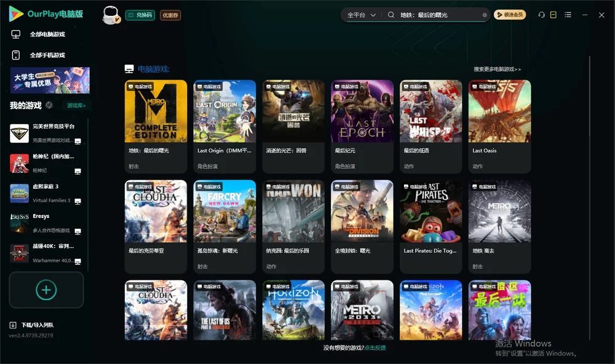Viewport: 615px width, 364px height.
Task: Open the Last Whisper game cover
Action: [431, 111]
